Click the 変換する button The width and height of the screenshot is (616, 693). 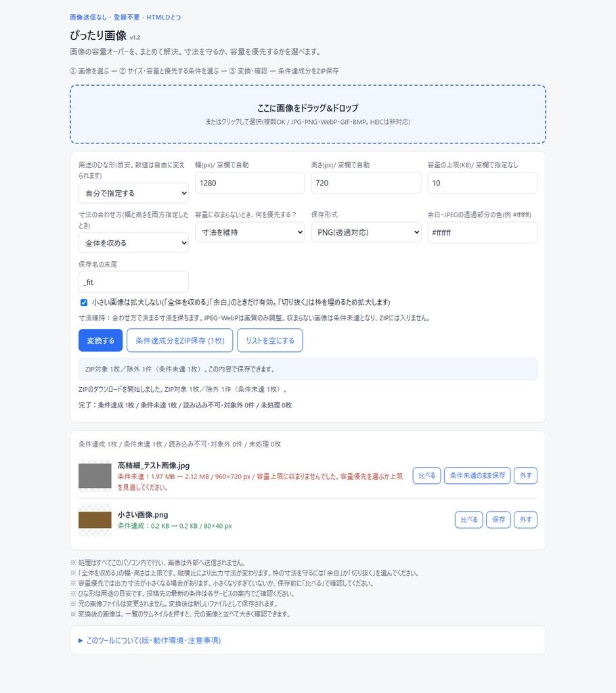(100, 340)
